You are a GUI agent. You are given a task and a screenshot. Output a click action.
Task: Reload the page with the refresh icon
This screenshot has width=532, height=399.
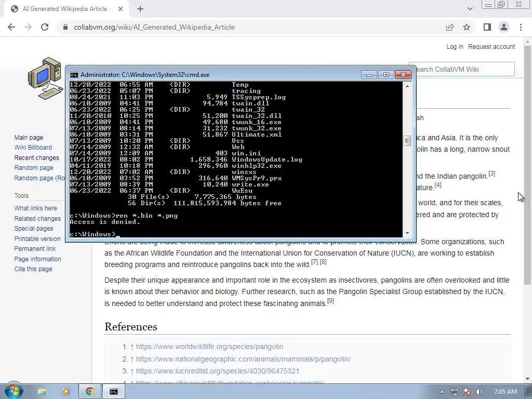[45, 27]
